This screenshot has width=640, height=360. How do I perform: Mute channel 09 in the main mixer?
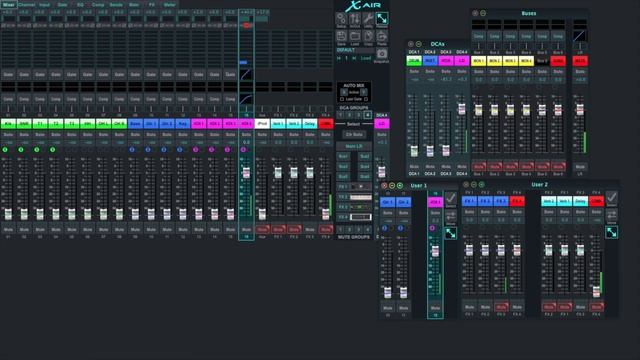tap(135, 229)
